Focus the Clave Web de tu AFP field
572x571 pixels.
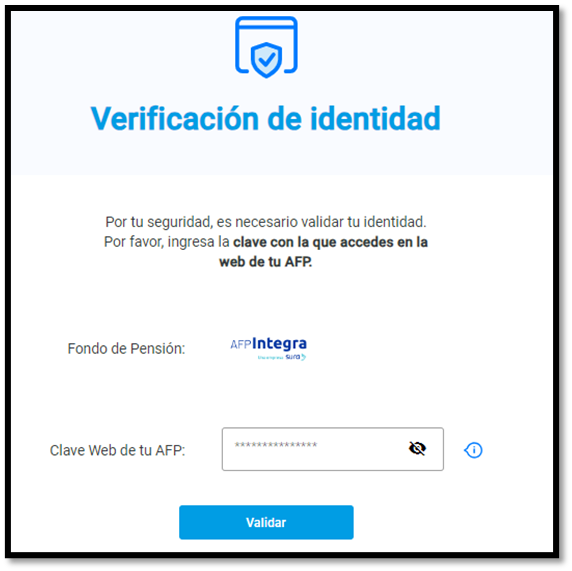tap(333, 449)
